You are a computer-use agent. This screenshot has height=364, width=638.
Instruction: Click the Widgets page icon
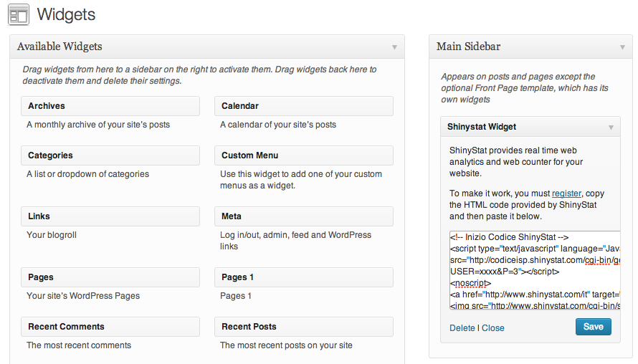click(x=19, y=15)
